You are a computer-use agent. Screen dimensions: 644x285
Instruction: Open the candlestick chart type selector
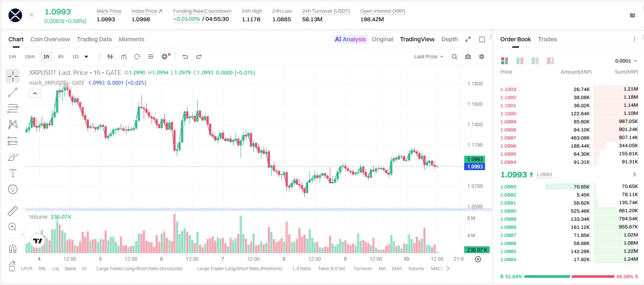coord(110,57)
